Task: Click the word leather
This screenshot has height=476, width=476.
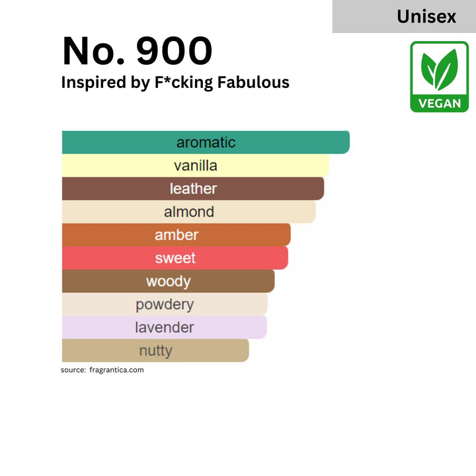Action: tap(193, 188)
